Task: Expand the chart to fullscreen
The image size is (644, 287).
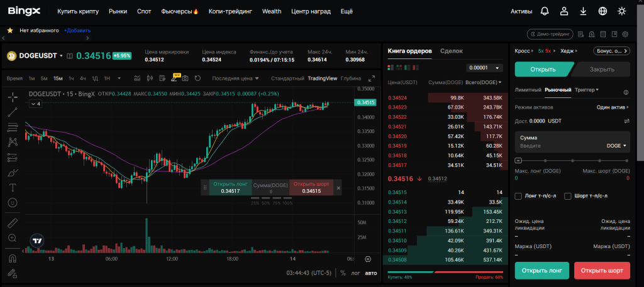Action: (x=372, y=78)
